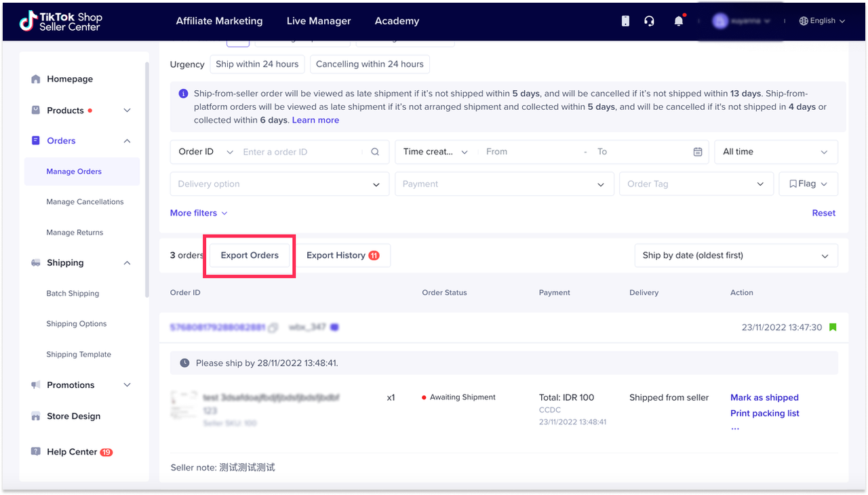Copy the order ID using copy icon
Screen dimensions: 868x495
(273, 328)
